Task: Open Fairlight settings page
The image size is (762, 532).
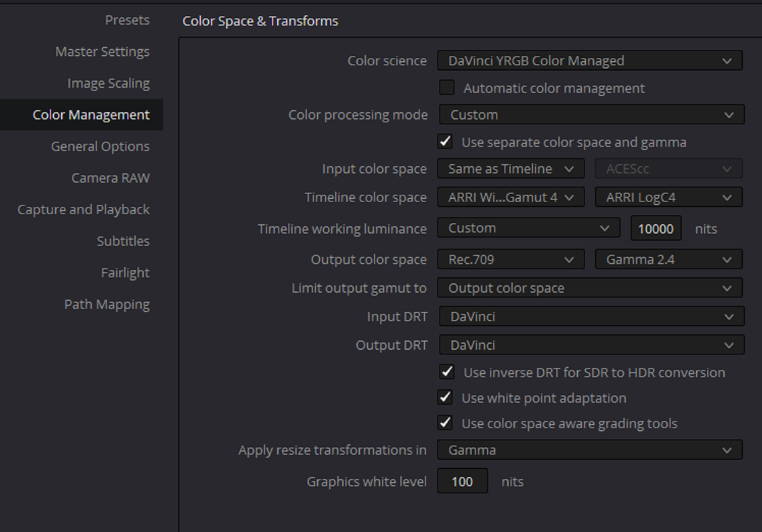Action: 125,273
